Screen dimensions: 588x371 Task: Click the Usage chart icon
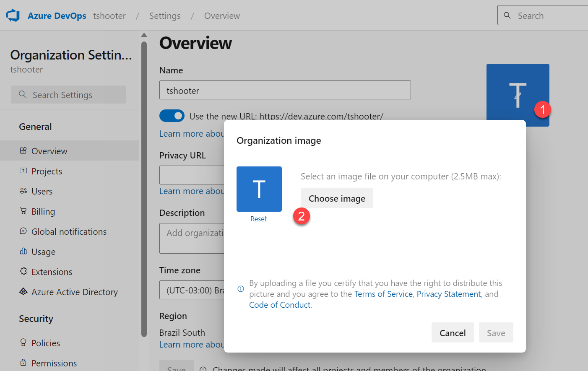point(23,251)
